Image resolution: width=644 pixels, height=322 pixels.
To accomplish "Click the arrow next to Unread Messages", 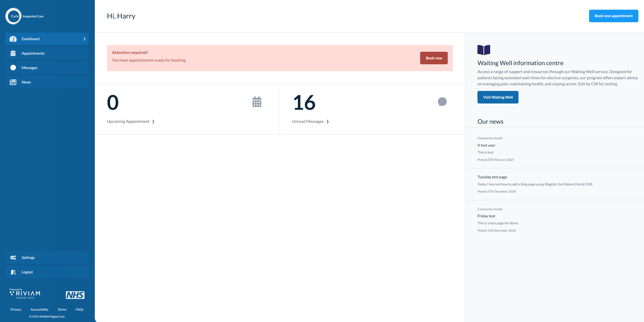I will click(x=328, y=121).
